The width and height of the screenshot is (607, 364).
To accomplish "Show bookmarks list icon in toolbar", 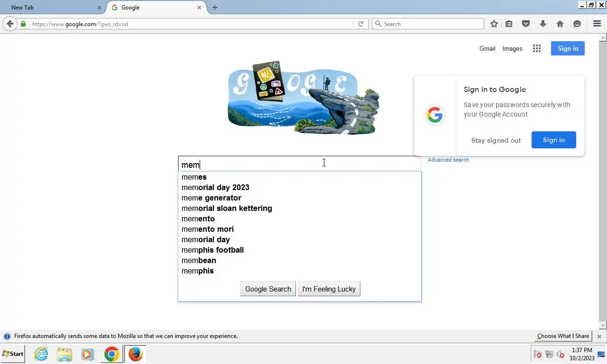I will [509, 24].
